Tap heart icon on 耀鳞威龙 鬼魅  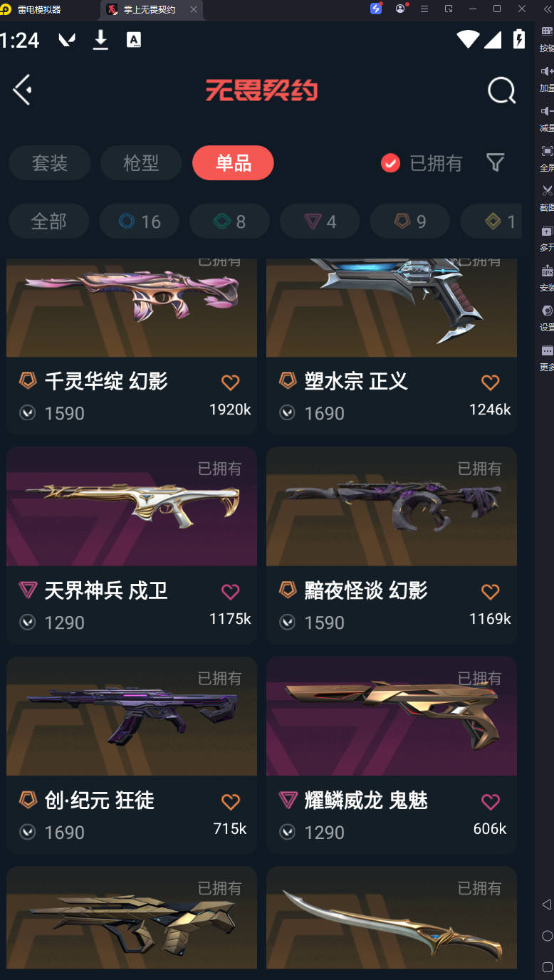(491, 802)
